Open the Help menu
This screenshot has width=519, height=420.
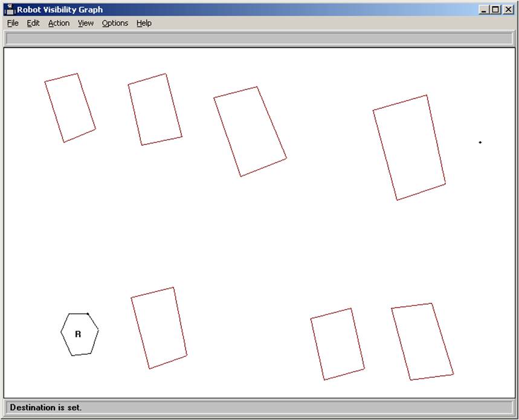click(144, 23)
